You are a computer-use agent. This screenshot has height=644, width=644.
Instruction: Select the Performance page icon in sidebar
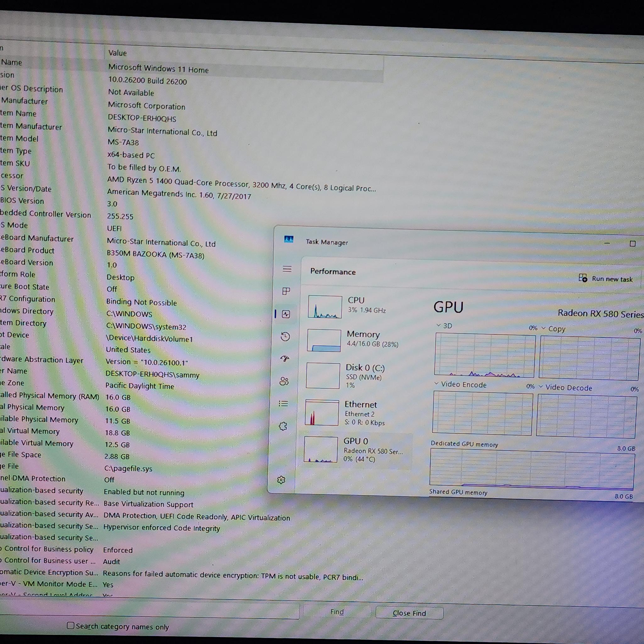tap(286, 314)
